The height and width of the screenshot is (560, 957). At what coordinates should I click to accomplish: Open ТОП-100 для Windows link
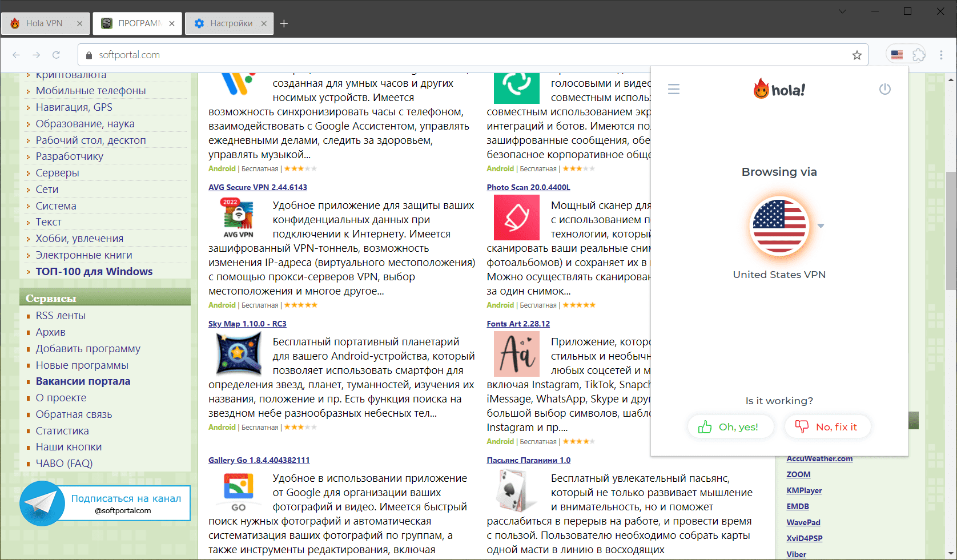pyautogui.click(x=94, y=272)
